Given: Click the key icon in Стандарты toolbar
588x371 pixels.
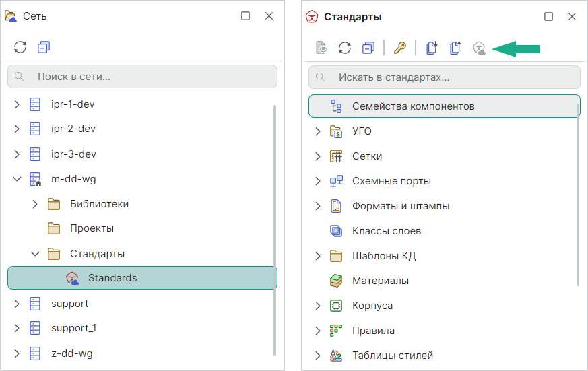Looking at the screenshot, I should pyautogui.click(x=400, y=48).
